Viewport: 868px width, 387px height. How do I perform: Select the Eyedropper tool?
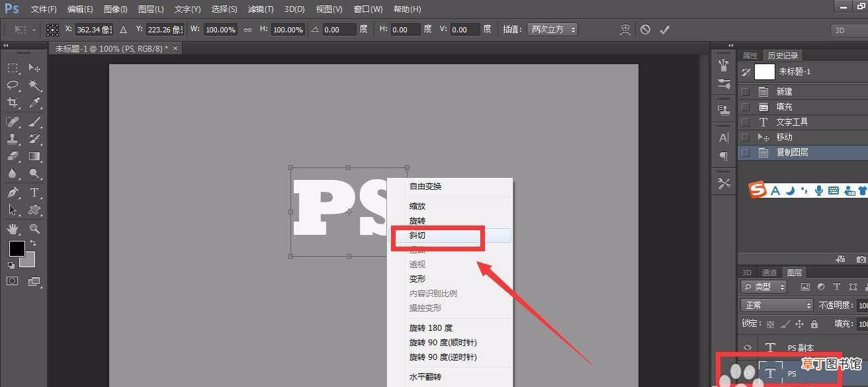(x=34, y=103)
